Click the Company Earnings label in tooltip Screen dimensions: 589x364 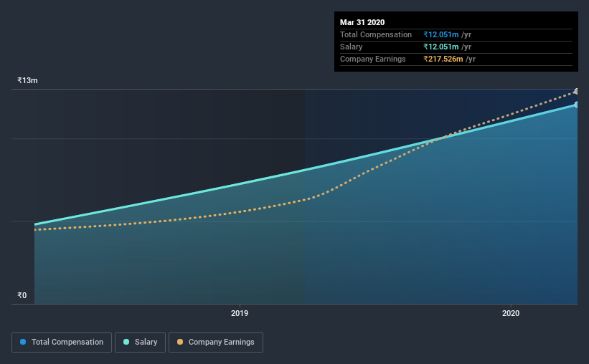(x=372, y=59)
